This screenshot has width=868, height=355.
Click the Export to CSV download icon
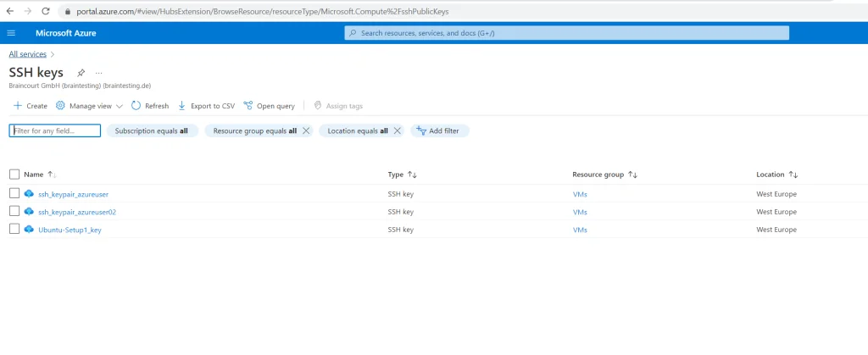point(181,106)
